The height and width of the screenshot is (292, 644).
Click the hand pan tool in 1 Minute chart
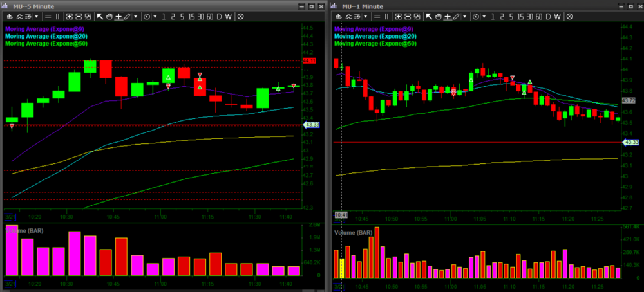(438, 15)
